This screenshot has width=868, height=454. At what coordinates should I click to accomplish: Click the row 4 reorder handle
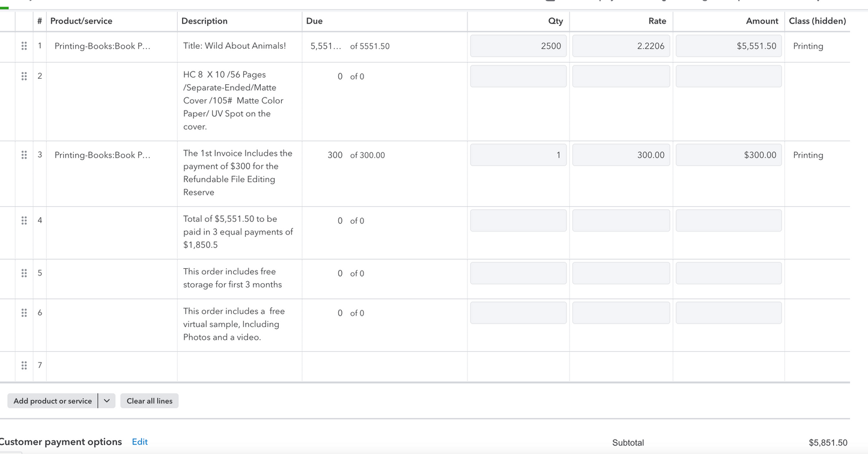point(24,221)
